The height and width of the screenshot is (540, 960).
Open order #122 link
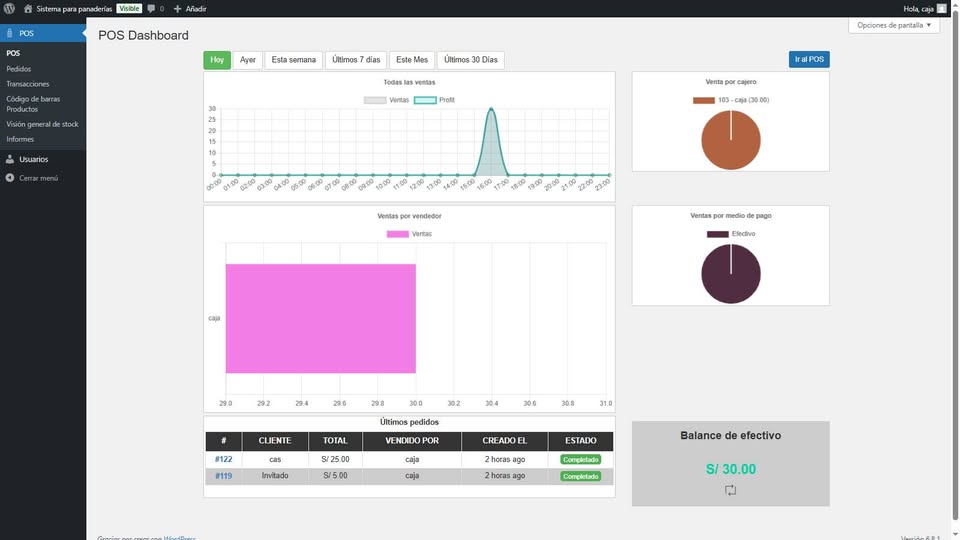(223, 459)
